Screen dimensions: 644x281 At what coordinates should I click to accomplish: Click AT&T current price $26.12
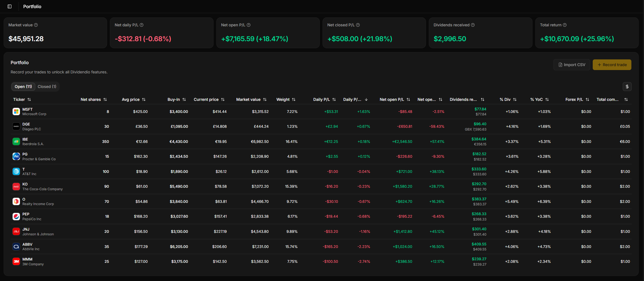(x=221, y=171)
